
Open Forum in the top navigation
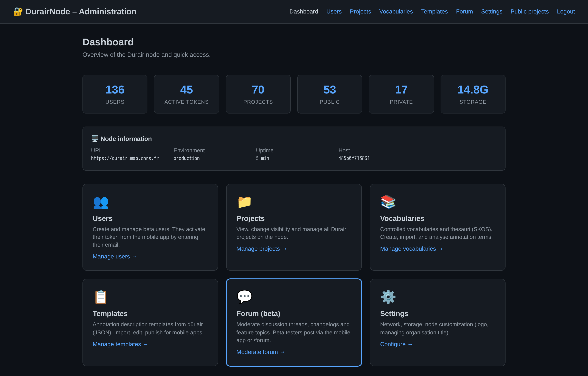tap(464, 11)
